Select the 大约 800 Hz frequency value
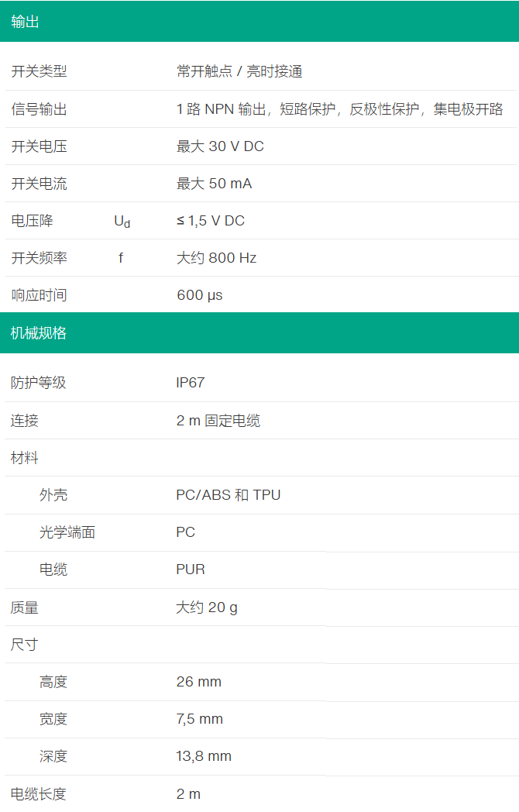Image resolution: width=519 pixels, height=812 pixels. [216, 258]
